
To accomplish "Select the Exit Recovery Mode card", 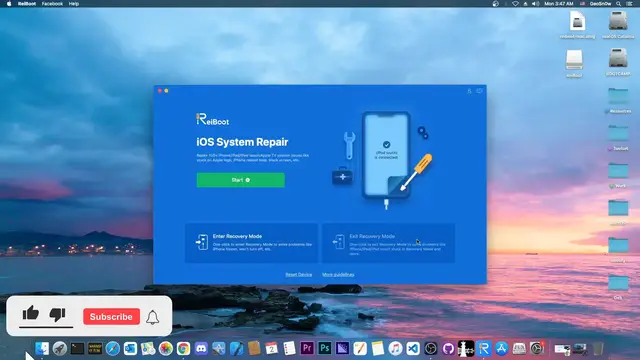I will coord(388,243).
